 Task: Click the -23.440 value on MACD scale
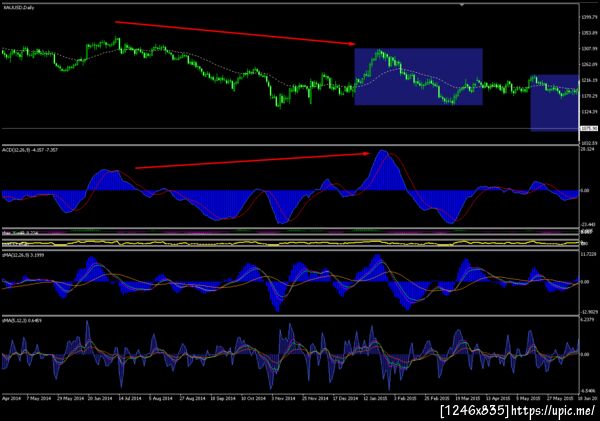point(589,224)
